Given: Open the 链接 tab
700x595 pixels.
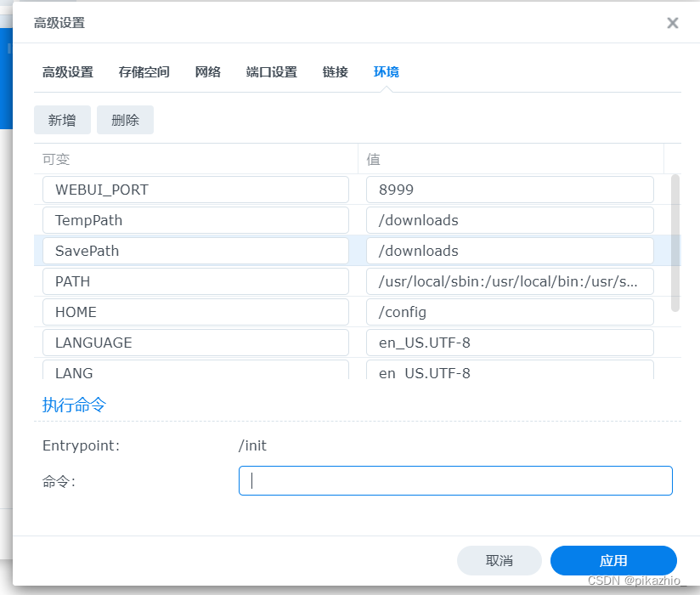Looking at the screenshot, I should pos(336,72).
